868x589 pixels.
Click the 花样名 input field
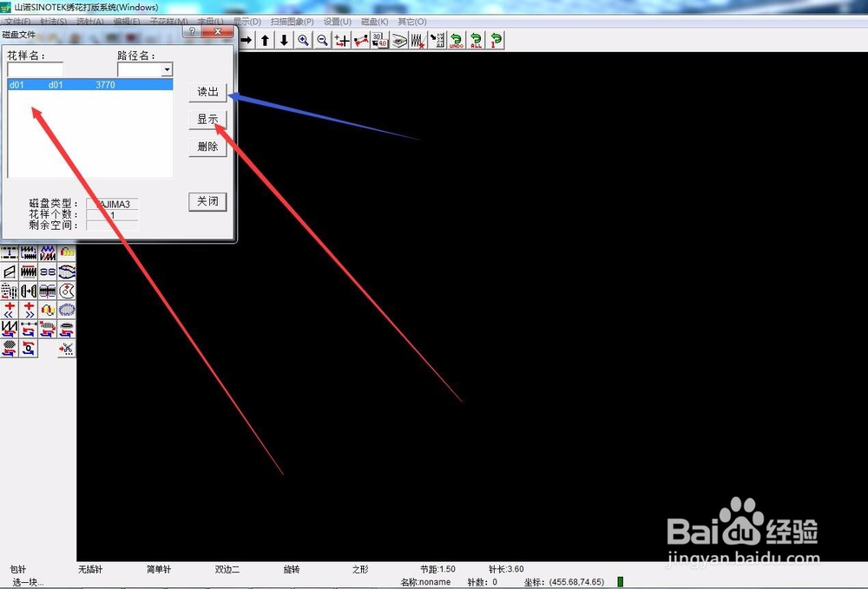tap(35, 69)
